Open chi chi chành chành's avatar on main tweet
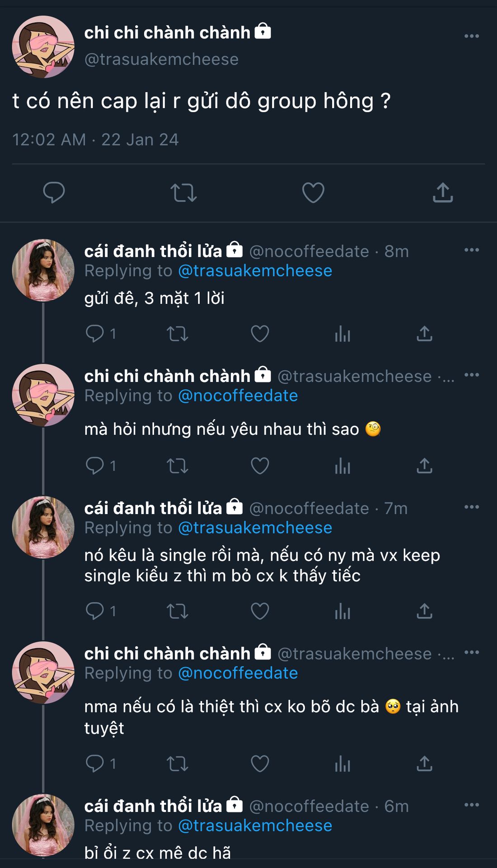497x868 pixels. (43, 47)
